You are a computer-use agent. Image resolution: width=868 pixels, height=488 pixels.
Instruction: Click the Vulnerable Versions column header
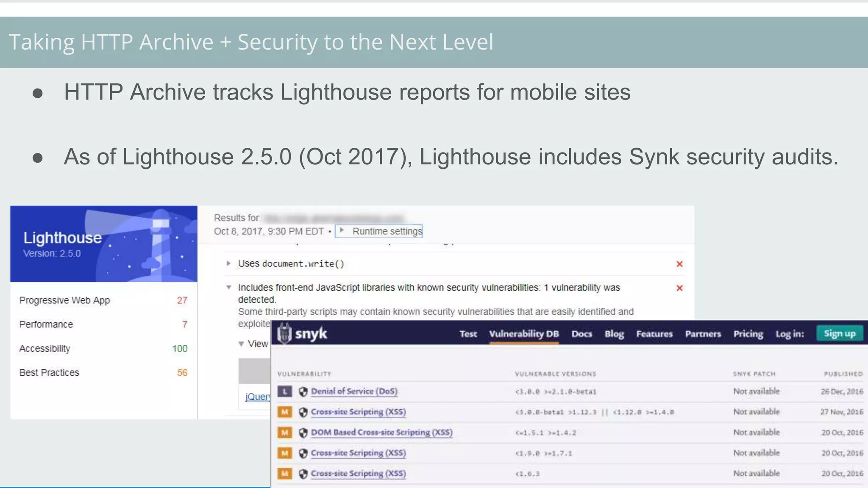555,374
